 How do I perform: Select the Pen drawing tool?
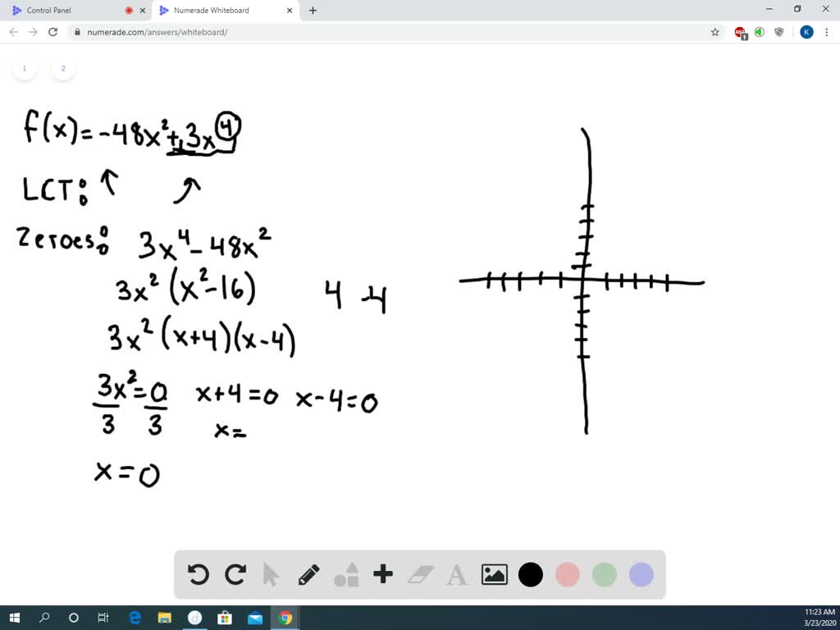click(x=308, y=575)
